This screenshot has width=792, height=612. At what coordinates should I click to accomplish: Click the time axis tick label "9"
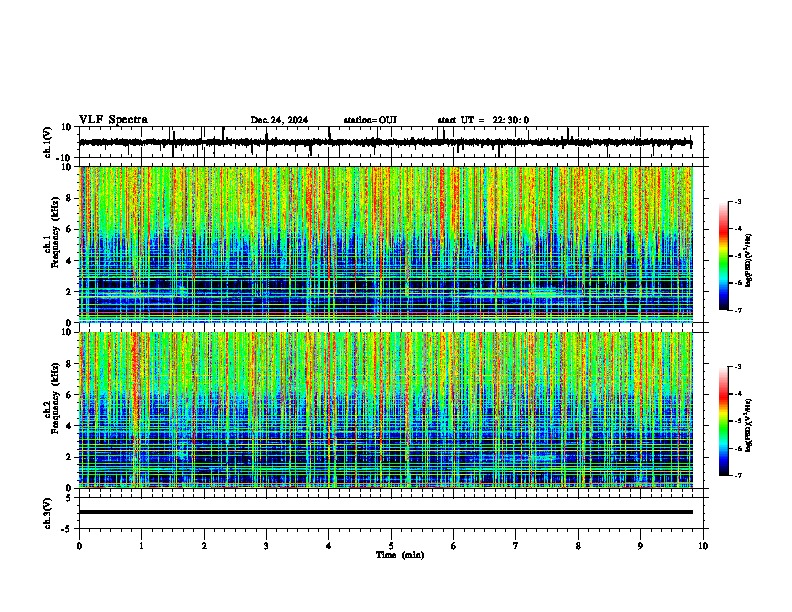tap(640, 546)
